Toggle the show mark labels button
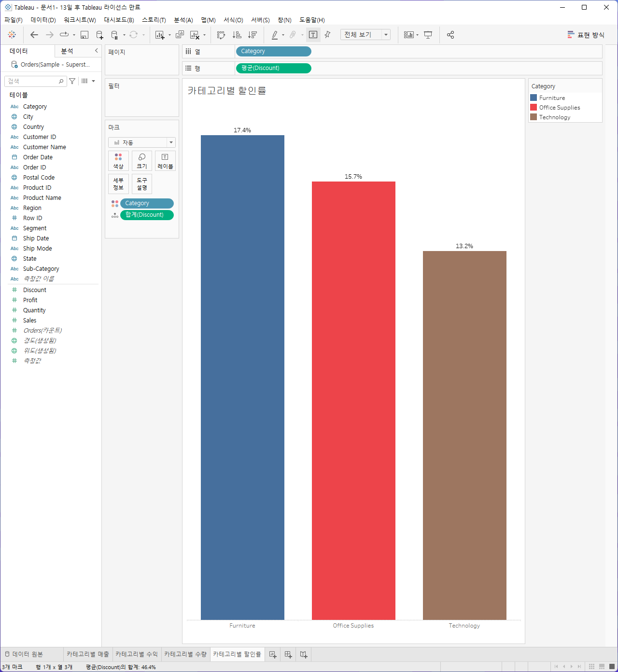This screenshot has width=618, height=672. pos(313,35)
